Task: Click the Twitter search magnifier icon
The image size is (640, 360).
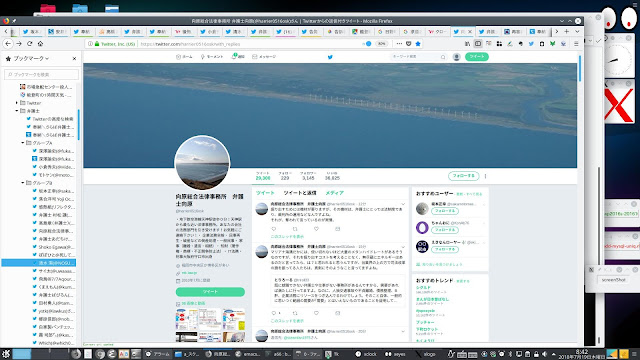Action: (443, 57)
